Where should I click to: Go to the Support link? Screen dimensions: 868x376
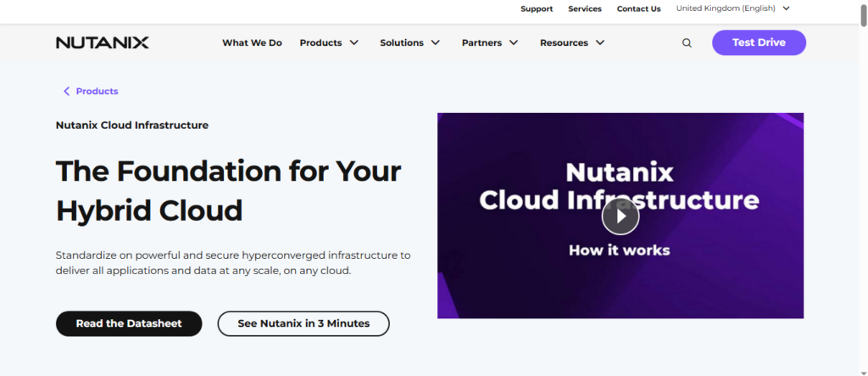[537, 8]
